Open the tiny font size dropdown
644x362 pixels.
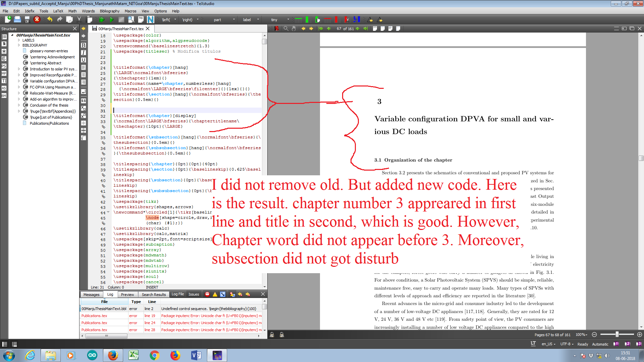coord(288,19)
